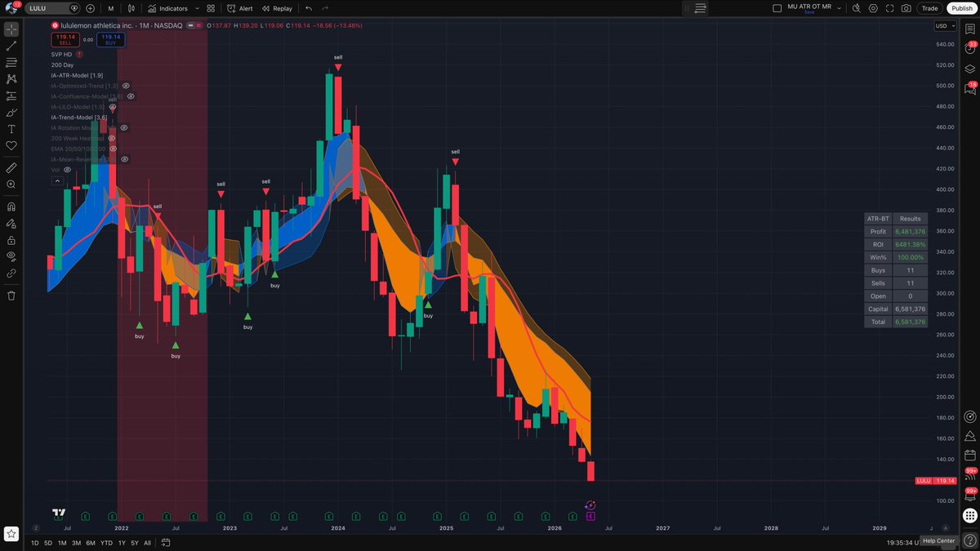Open quick search icon
The height and width of the screenshot is (551, 980).
[855, 8]
